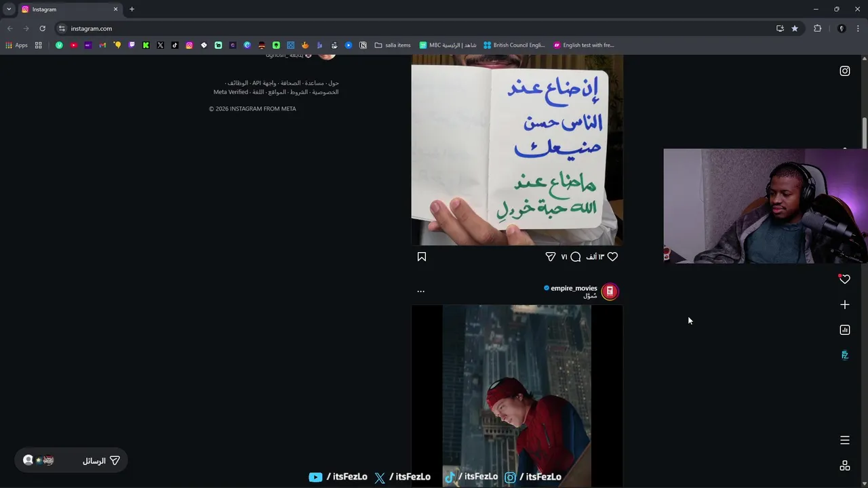Open the Messages floating button
Viewport: 868px width, 488px height.
click(71, 460)
